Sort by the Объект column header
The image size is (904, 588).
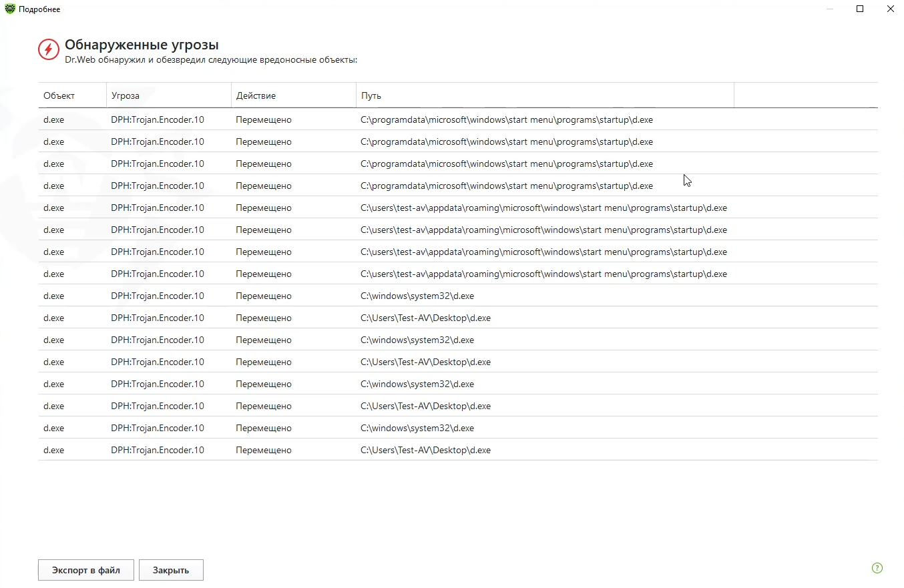tap(59, 95)
